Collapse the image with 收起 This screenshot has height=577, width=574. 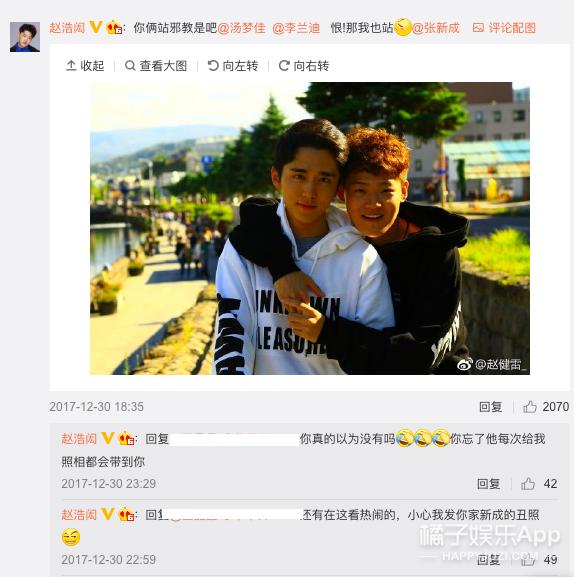click(85, 66)
